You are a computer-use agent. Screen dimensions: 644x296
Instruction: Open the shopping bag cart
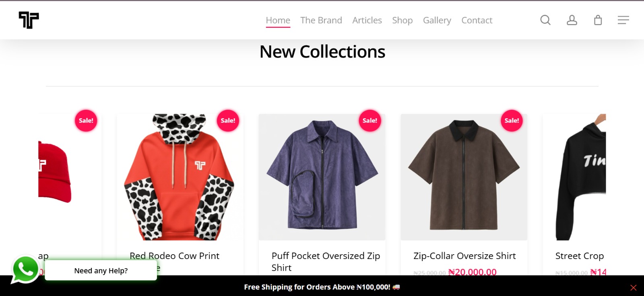[598, 20]
